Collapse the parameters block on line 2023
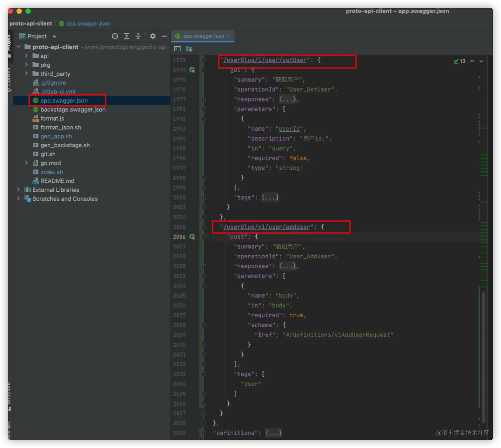This screenshot has width=501, height=448. [204, 276]
